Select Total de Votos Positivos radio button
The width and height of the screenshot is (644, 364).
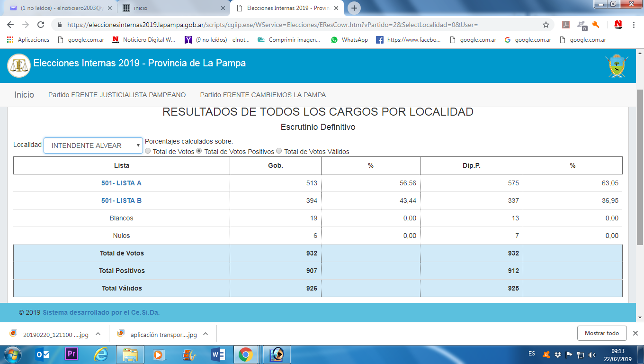(x=199, y=151)
